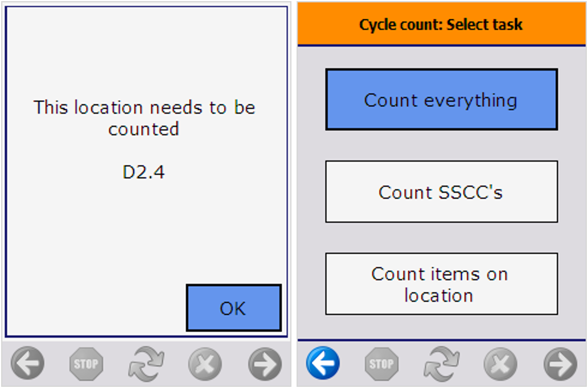Click the highlighted Count everything selection
Image resolution: width=588 pixels, height=388 pixels.
(441, 99)
